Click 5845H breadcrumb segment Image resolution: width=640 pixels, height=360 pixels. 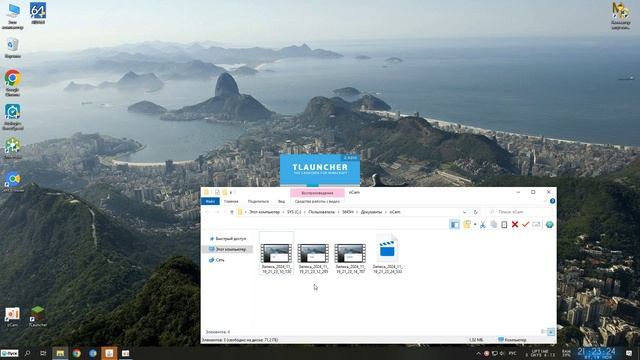click(348, 212)
